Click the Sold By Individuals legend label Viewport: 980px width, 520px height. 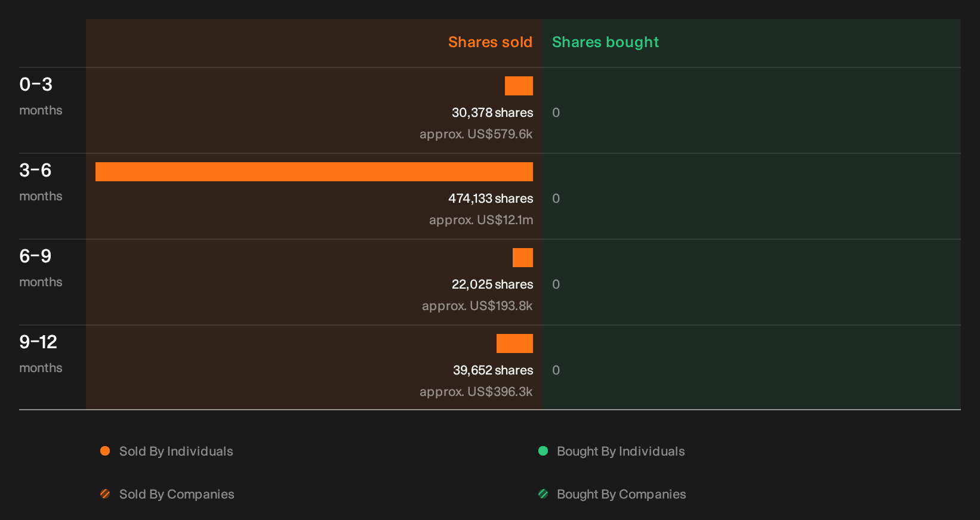[176, 451]
